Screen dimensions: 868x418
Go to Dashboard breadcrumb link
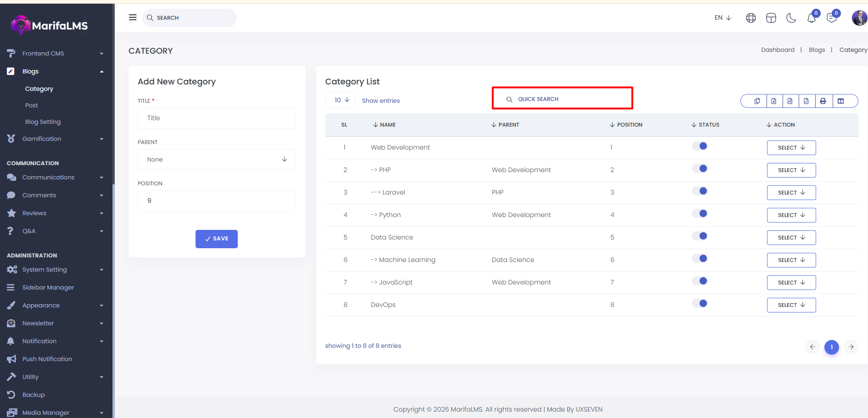(x=777, y=50)
